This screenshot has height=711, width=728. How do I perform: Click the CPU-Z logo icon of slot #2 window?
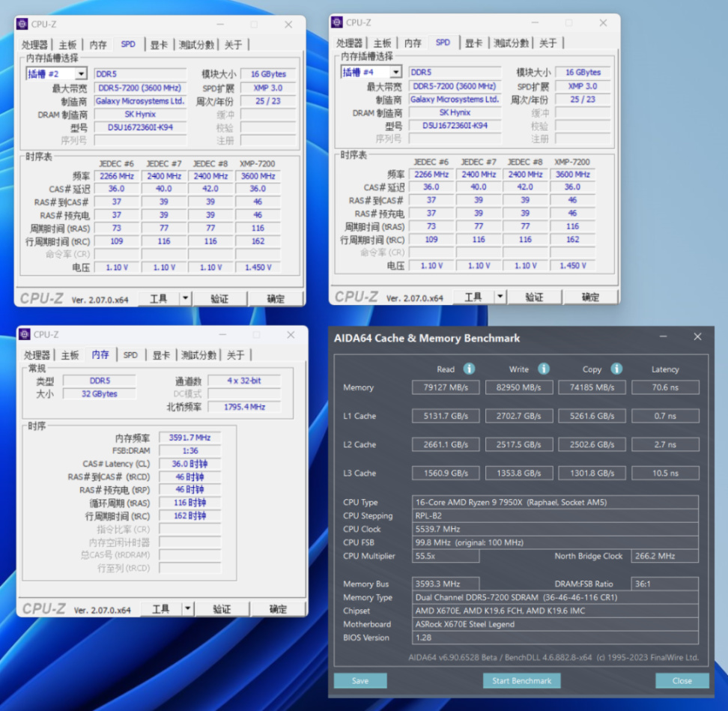pyautogui.click(x=22, y=24)
